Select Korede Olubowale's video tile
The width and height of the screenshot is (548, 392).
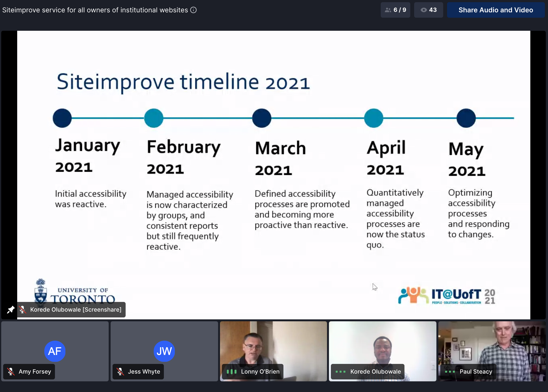(x=383, y=351)
